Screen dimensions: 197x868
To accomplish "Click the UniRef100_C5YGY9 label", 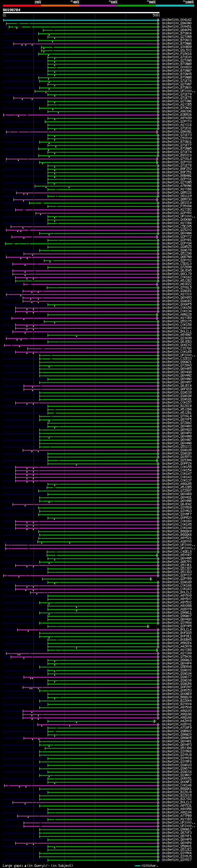I will tap(177, 138).
